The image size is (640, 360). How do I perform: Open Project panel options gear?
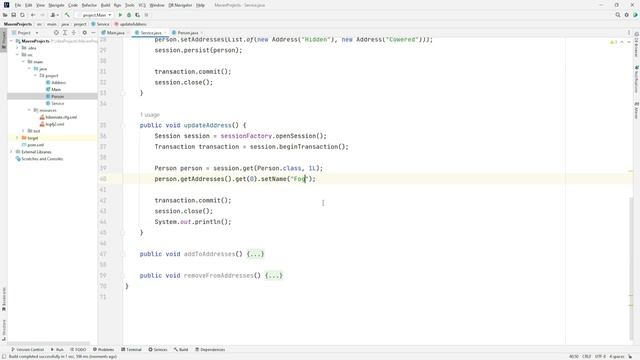click(x=84, y=33)
